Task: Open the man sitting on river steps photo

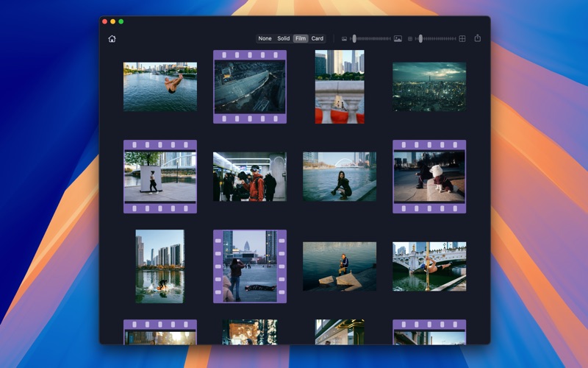Action: coord(340,266)
